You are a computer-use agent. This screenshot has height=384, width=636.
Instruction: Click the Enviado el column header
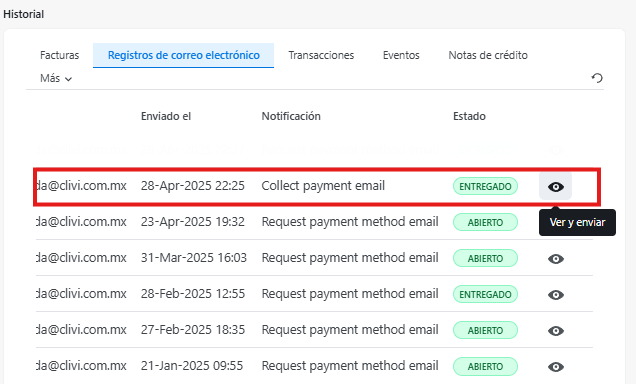[x=166, y=116]
